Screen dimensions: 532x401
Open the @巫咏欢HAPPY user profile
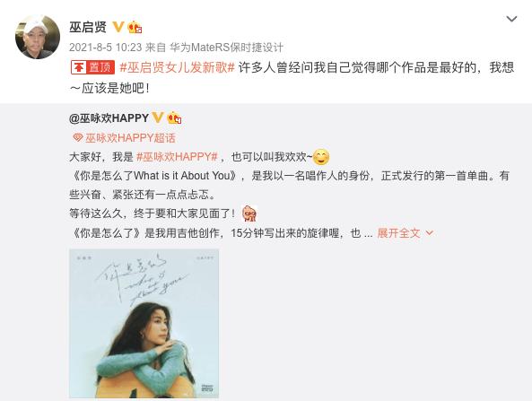pos(109,118)
